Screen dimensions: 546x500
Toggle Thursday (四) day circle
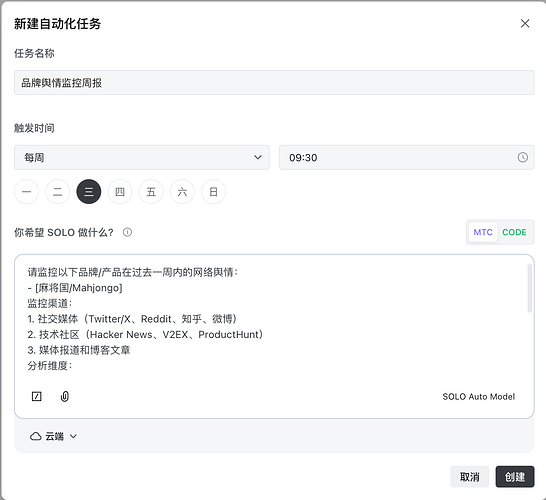point(120,192)
